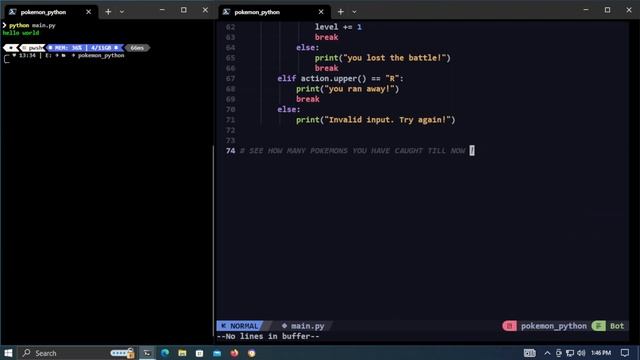Open the volume control in the system tray
Viewport: 640px width, 360px height.
pyautogui.click(x=581, y=353)
